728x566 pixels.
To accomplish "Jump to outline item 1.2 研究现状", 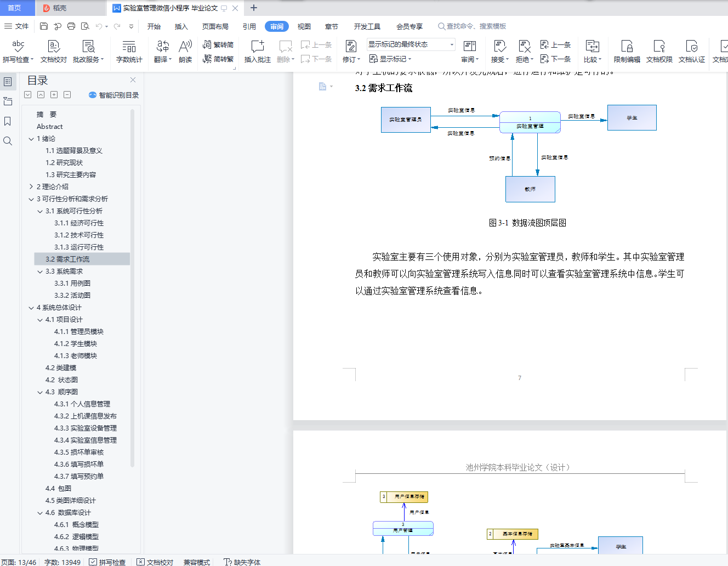I will (x=64, y=163).
